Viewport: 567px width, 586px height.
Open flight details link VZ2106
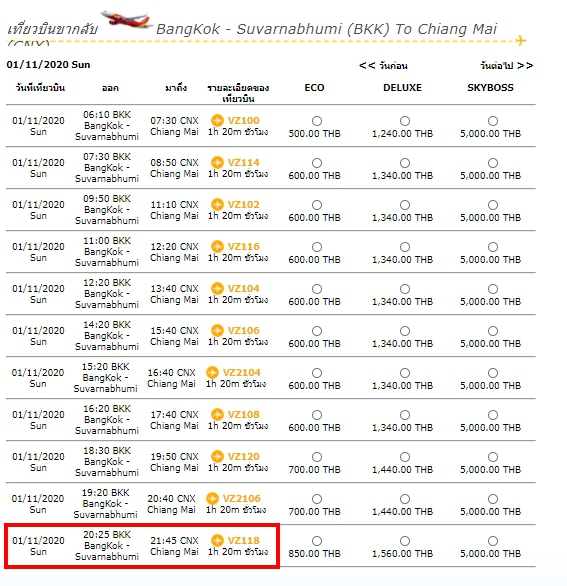[241, 498]
